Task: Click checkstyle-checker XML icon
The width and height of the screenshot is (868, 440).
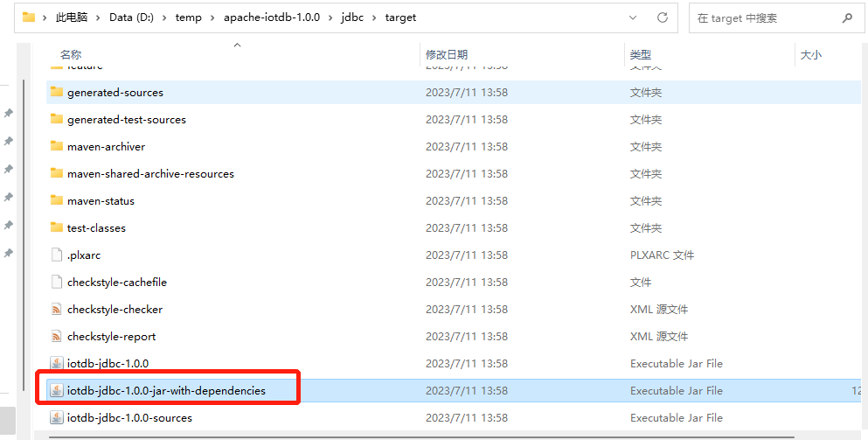Action: pyautogui.click(x=57, y=309)
